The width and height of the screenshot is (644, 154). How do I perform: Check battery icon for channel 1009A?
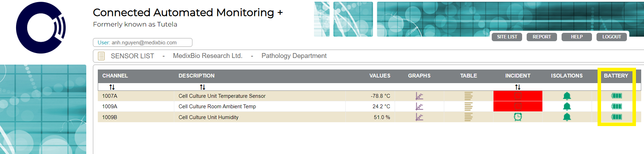point(616,107)
